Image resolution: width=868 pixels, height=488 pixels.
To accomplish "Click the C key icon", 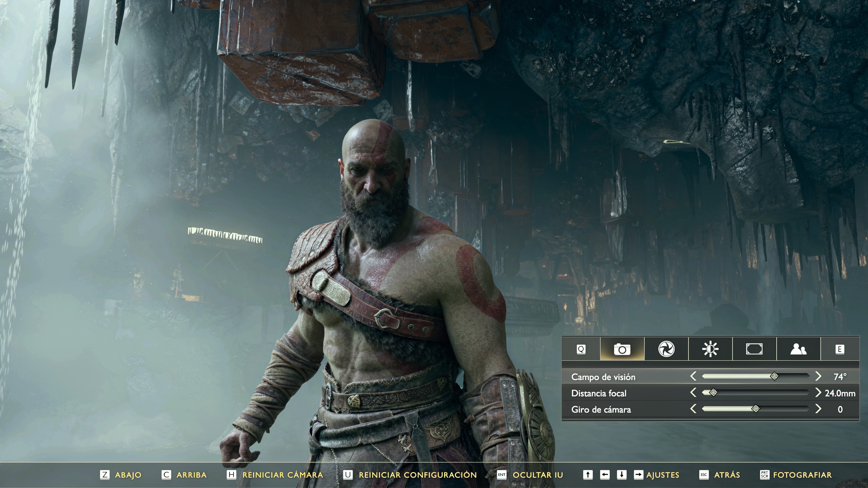I will click(x=166, y=475).
